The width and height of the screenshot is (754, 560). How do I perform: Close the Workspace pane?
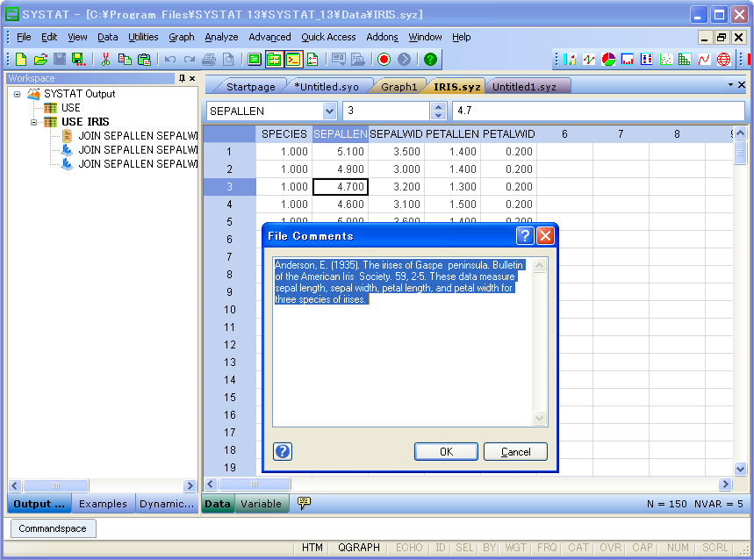point(192,78)
